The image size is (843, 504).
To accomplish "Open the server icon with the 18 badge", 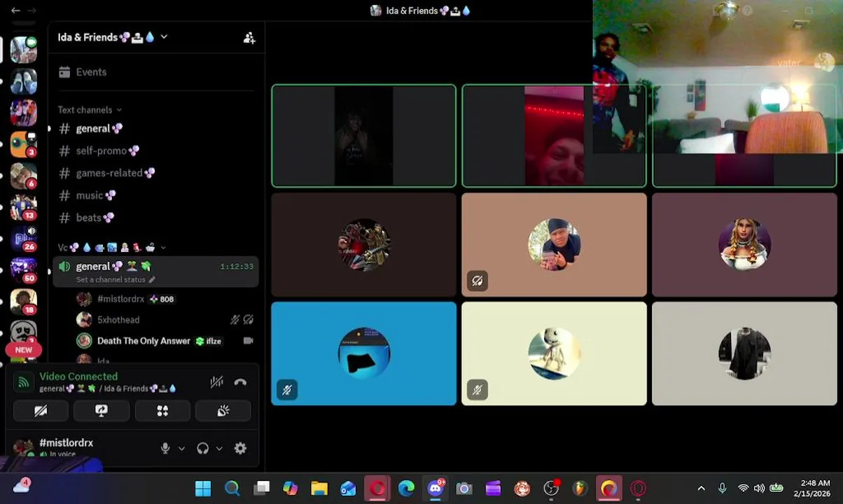I will point(23,302).
